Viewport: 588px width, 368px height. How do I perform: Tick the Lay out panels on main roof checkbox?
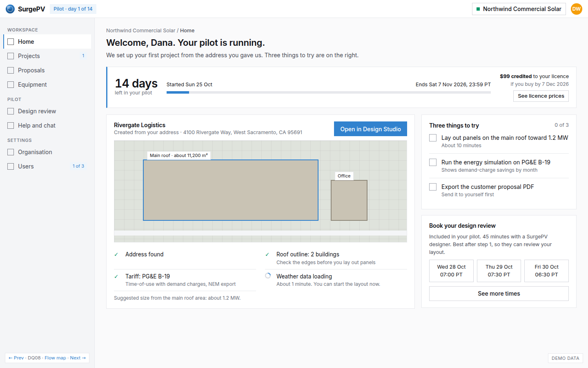click(x=433, y=138)
